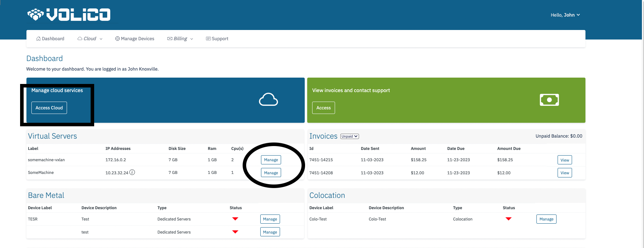Screen dimensions: 644x248
Task: Expand the Cloud dropdown menu
Action: tap(90, 39)
